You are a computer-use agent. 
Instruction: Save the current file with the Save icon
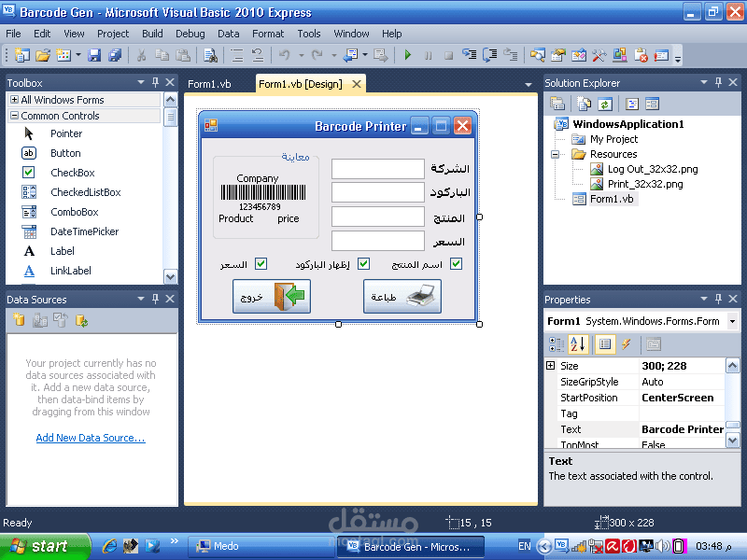(94, 55)
